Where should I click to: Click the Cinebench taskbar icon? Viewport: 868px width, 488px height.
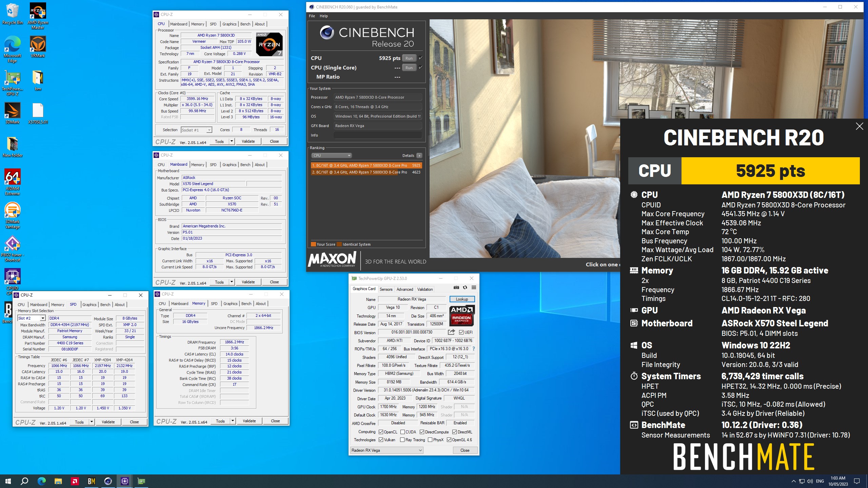click(x=108, y=481)
